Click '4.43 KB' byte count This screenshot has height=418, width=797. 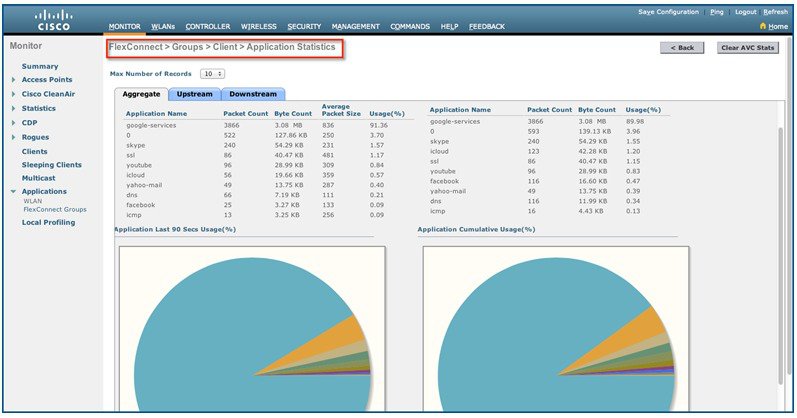591,211
